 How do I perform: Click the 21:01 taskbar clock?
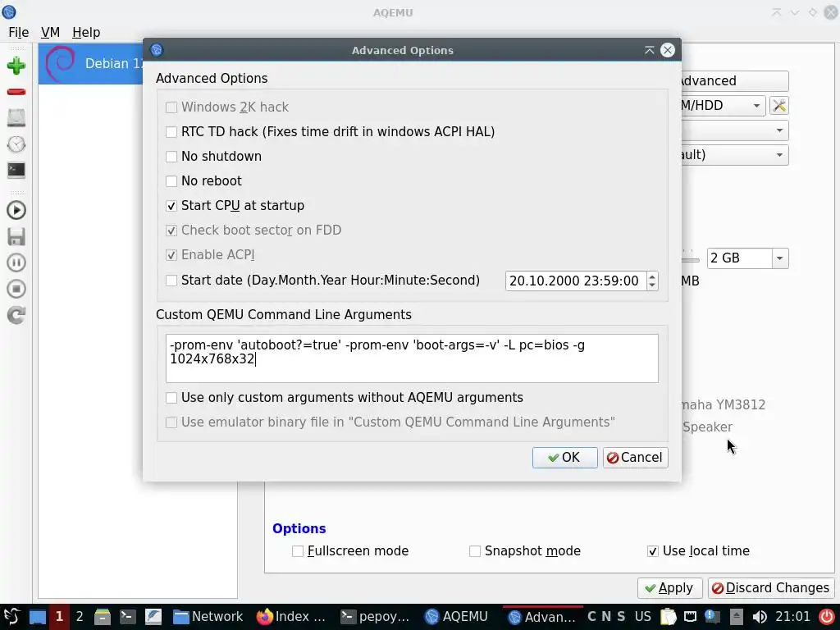793,617
